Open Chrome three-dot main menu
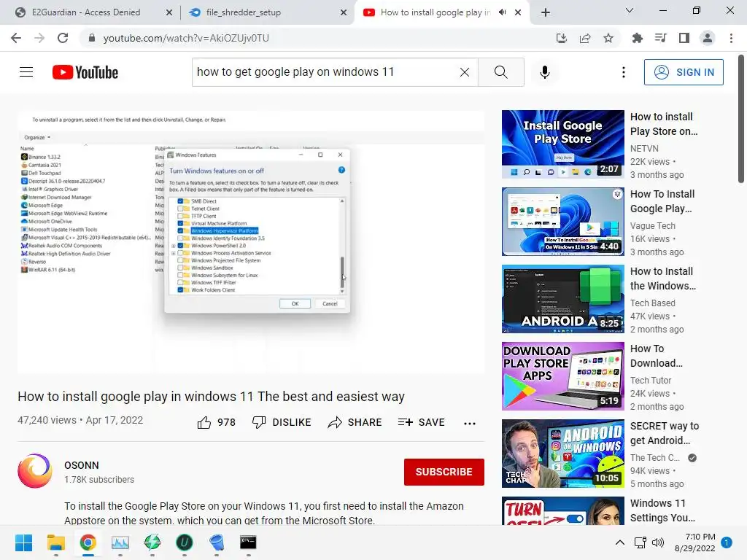The image size is (747, 560). [x=731, y=38]
